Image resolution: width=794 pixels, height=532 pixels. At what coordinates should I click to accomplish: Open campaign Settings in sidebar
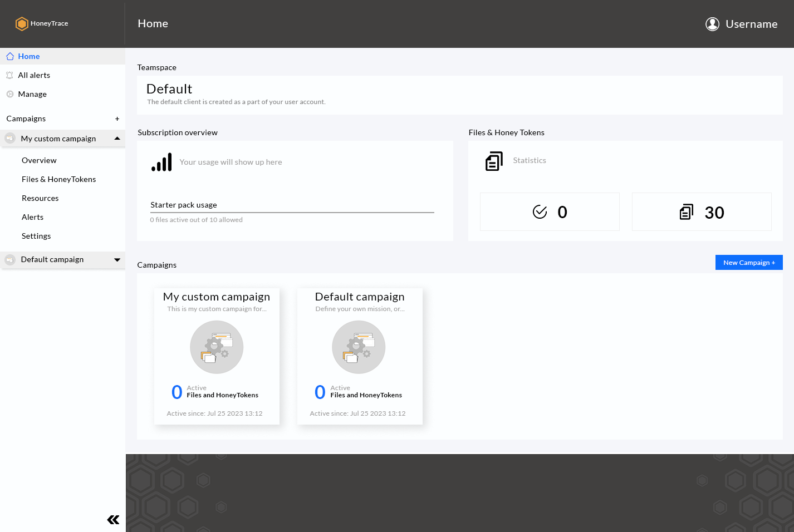pos(36,236)
